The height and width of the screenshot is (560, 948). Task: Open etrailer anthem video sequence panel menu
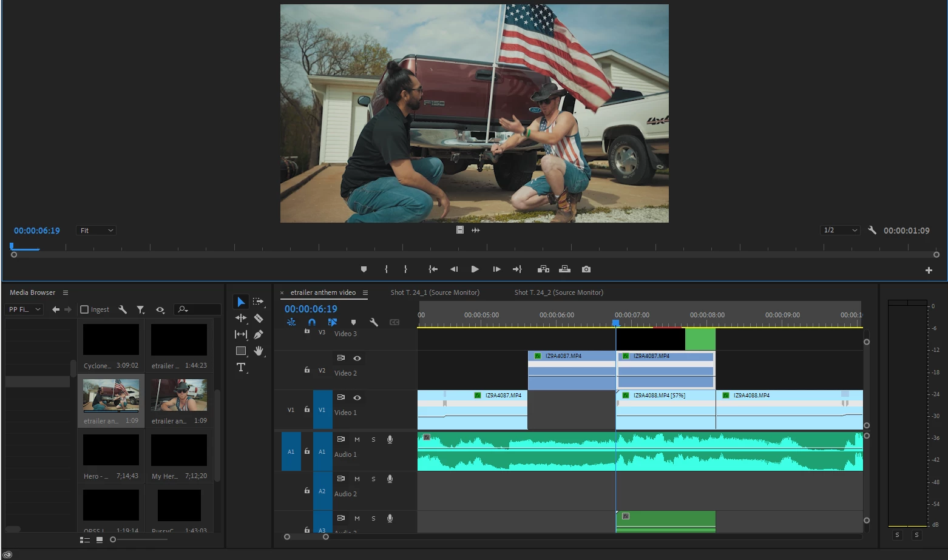(365, 292)
